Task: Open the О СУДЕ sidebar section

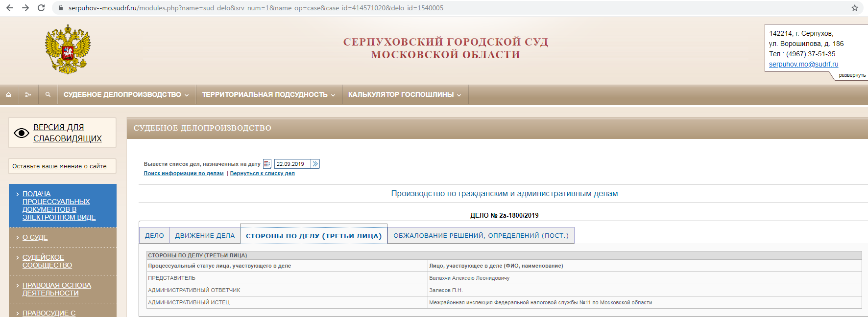Action: click(35, 237)
